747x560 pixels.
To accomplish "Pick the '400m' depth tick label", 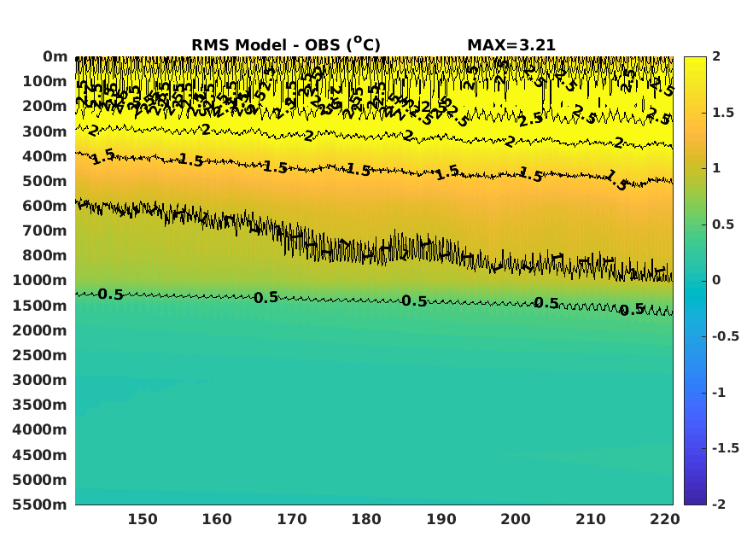I will coord(44,156).
